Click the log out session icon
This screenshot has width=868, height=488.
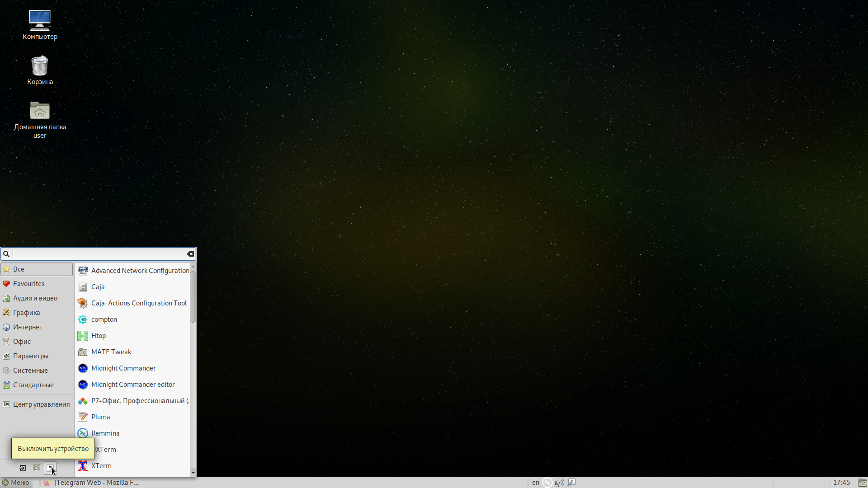tap(23, 468)
